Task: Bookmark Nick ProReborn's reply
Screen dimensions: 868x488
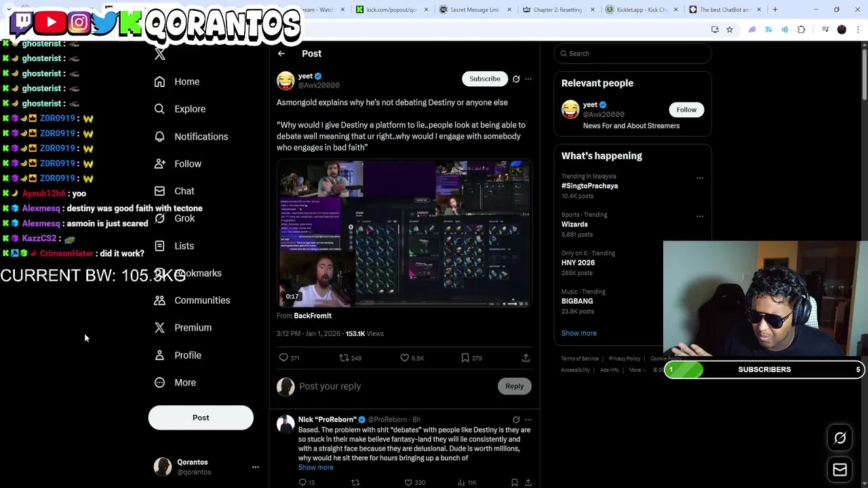Action: (515, 483)
